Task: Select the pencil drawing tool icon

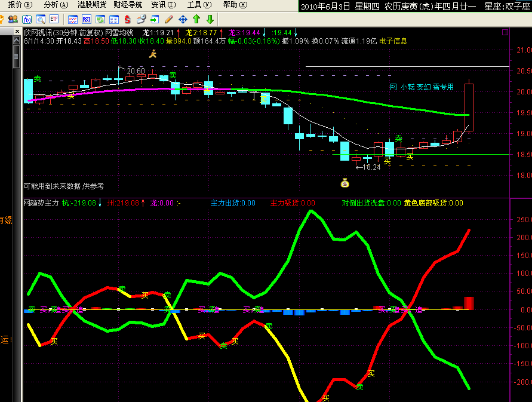Action: [169, 20]
